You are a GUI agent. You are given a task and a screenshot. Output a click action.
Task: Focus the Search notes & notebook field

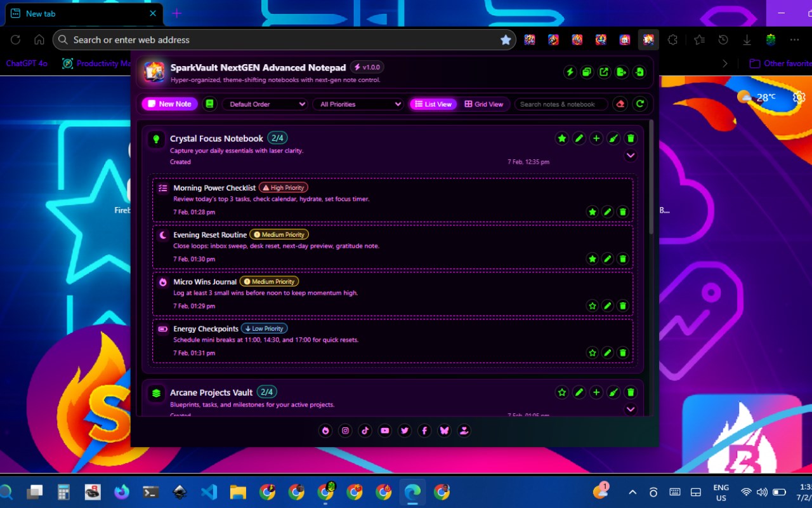click(x=561, y=104)
